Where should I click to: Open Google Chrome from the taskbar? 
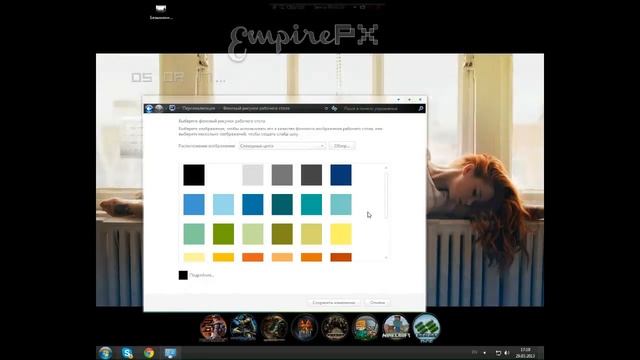click(149, 353)
